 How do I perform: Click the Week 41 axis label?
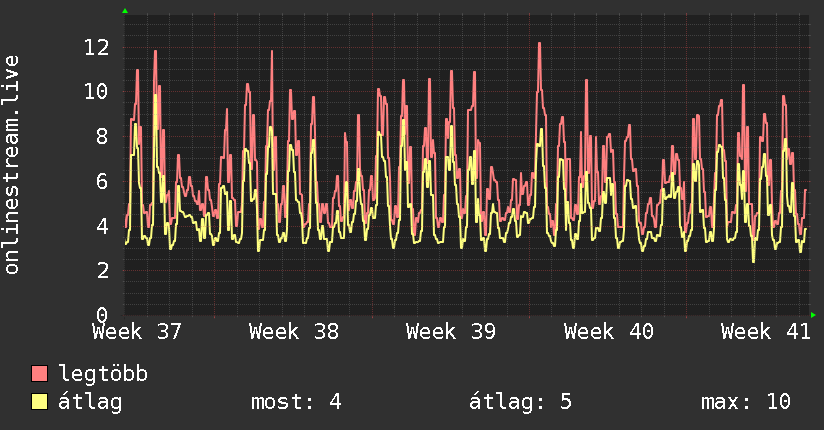765,332
